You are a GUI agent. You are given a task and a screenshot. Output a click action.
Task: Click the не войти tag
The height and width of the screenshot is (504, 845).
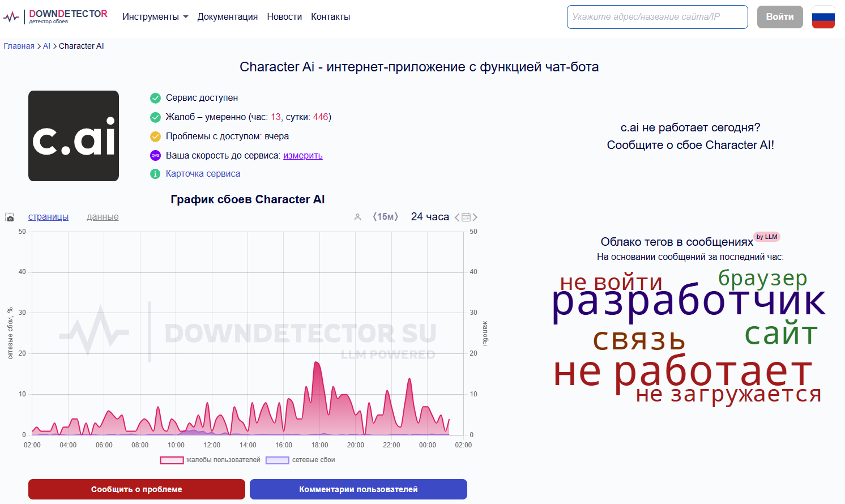point(611,281)
